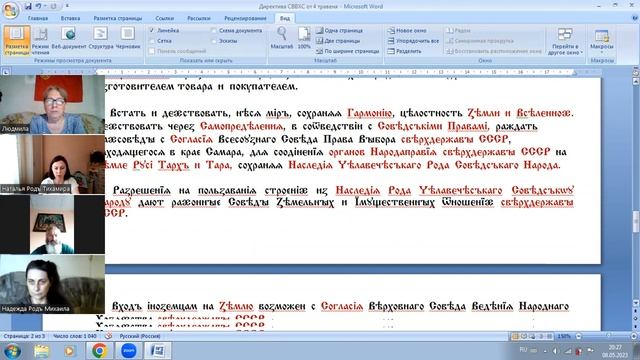Open media player from taskbar
Image resolution: width=640 pixels, height=360 pixels.
click(x=69, y=351)
